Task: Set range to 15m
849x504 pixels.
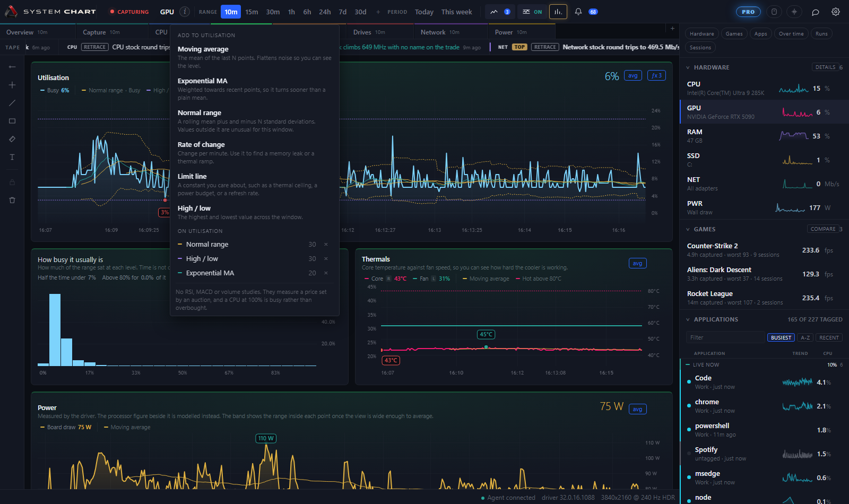Action: click(252, 12)
